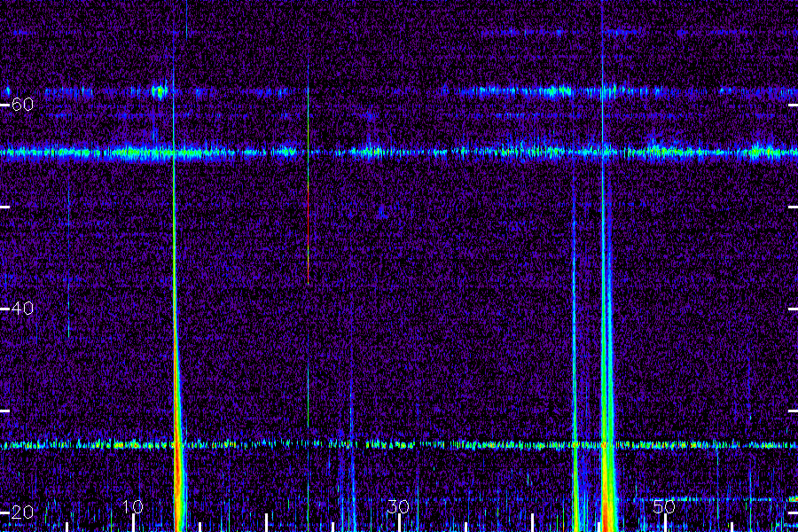
Task: Click the "20" label on the vertical axis
Action: click(22, 512)
